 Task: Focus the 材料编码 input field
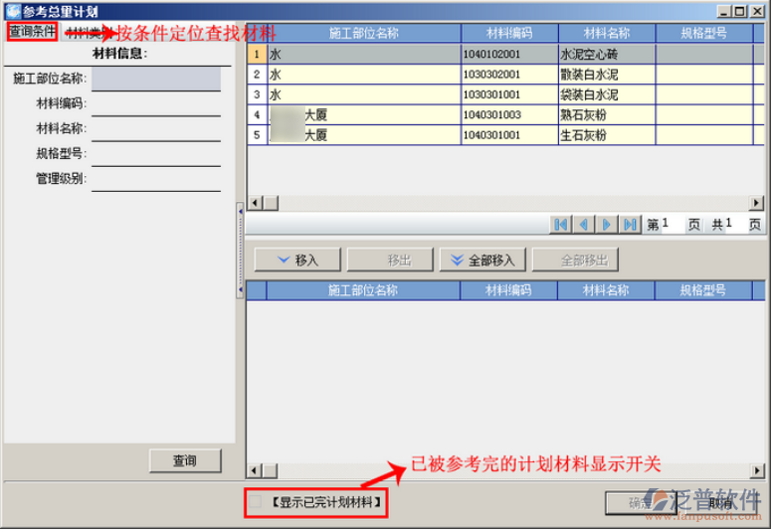156,104
